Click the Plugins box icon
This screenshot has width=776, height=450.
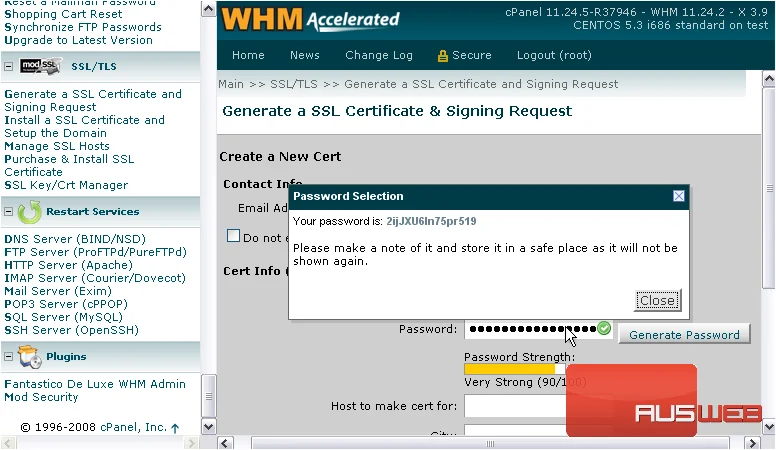[30, 357]
